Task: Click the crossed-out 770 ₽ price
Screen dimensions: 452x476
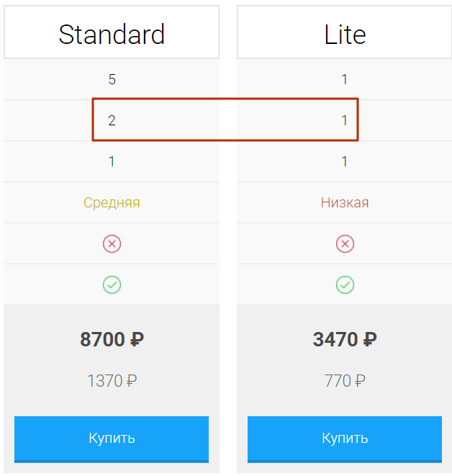Action: [x=345, y=380]
